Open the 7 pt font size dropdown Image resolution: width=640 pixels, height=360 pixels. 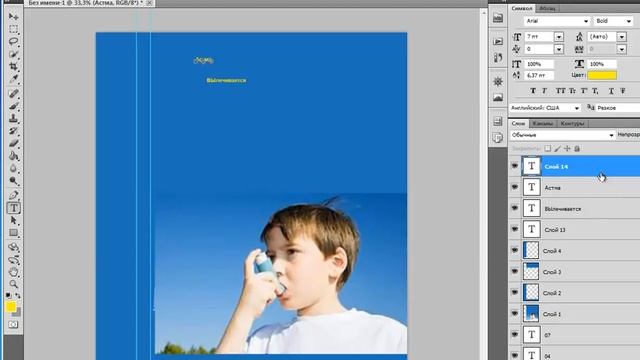click(559, 37)
